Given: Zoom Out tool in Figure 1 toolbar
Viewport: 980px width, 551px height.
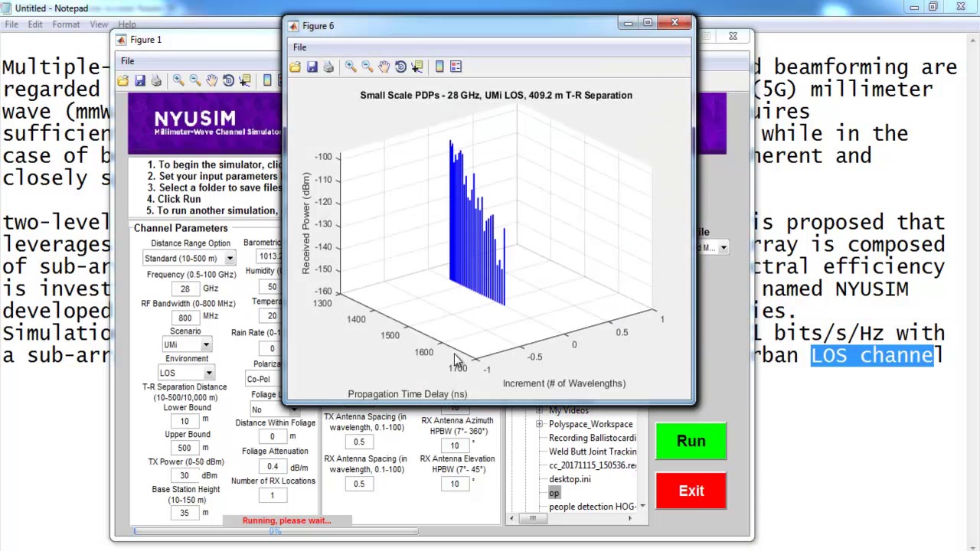Looking at the screenshot, I should click(x=195, y=80).
